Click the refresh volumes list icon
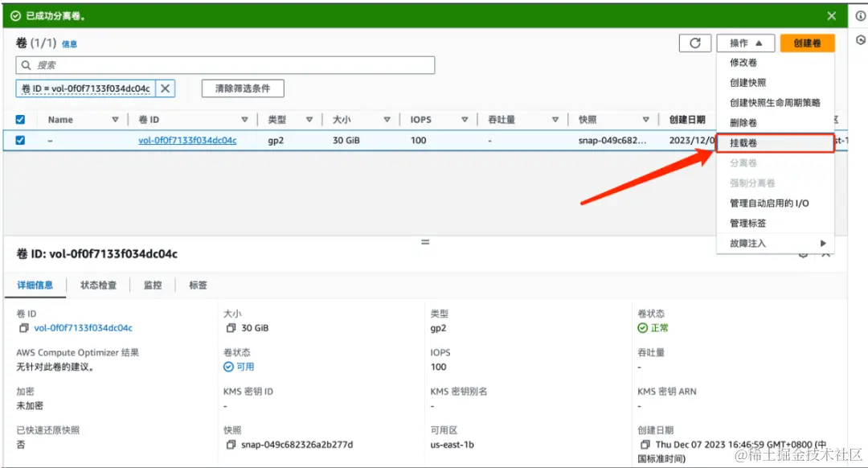The image size is (868, 468). pyautogui.click(x=695, y=43)
